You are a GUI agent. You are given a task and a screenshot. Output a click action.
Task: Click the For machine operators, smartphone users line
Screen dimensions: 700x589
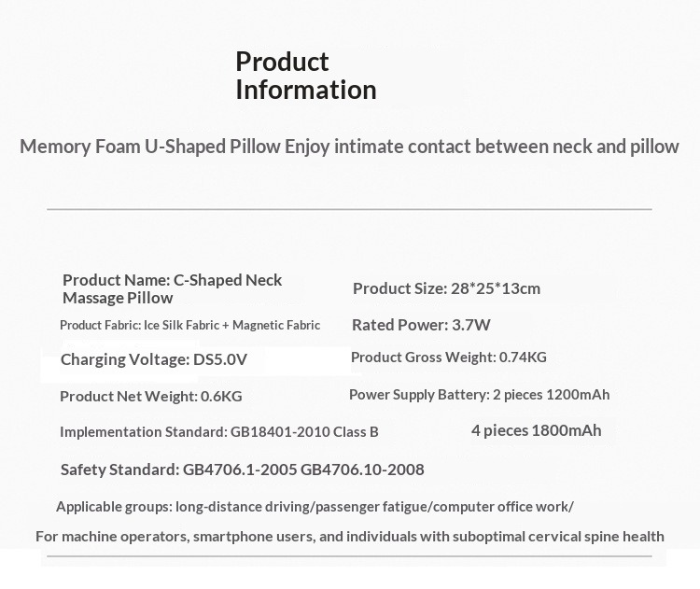click(349, 536)
